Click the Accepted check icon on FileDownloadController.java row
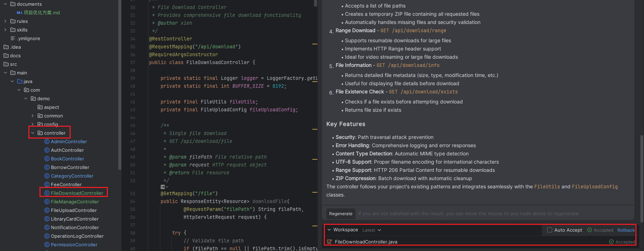Image resolution: width=644 pixels, height=251 pixels. click(611, 242)
